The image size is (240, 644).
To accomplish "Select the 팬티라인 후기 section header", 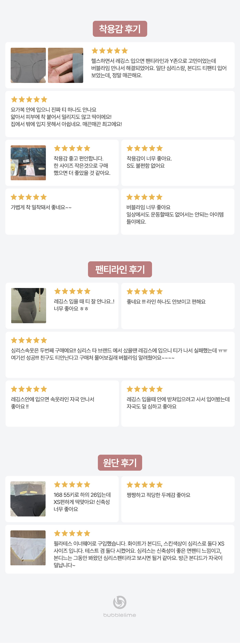I will click(x=120, y=269).
